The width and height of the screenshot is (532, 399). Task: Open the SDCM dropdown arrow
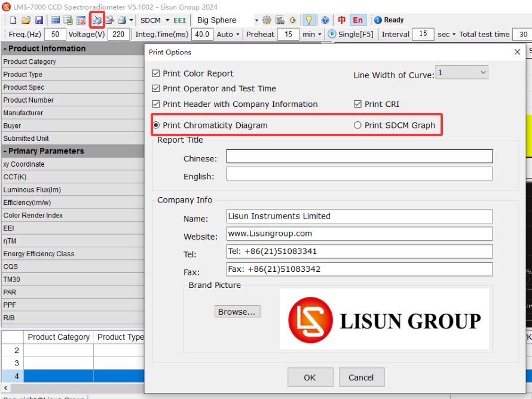tap(167, 20)
